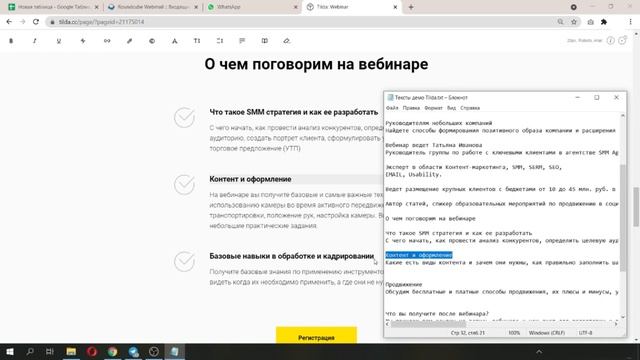The image size is (640, 360).
Task: Click checkmark icon beside Контент и оформление
Action: tap(184, 184)
